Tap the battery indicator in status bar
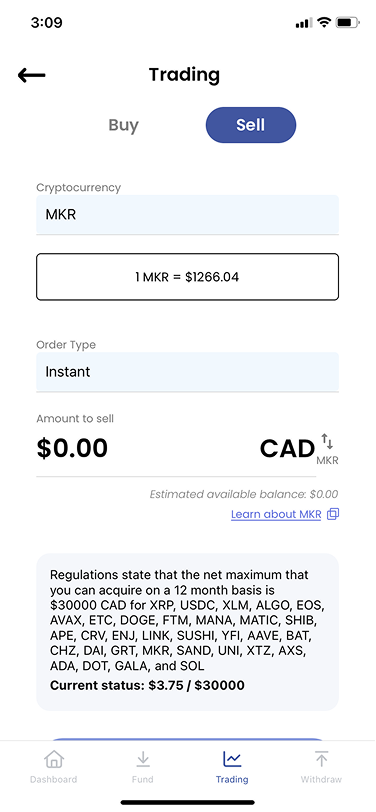 click(x=348, y=23)
